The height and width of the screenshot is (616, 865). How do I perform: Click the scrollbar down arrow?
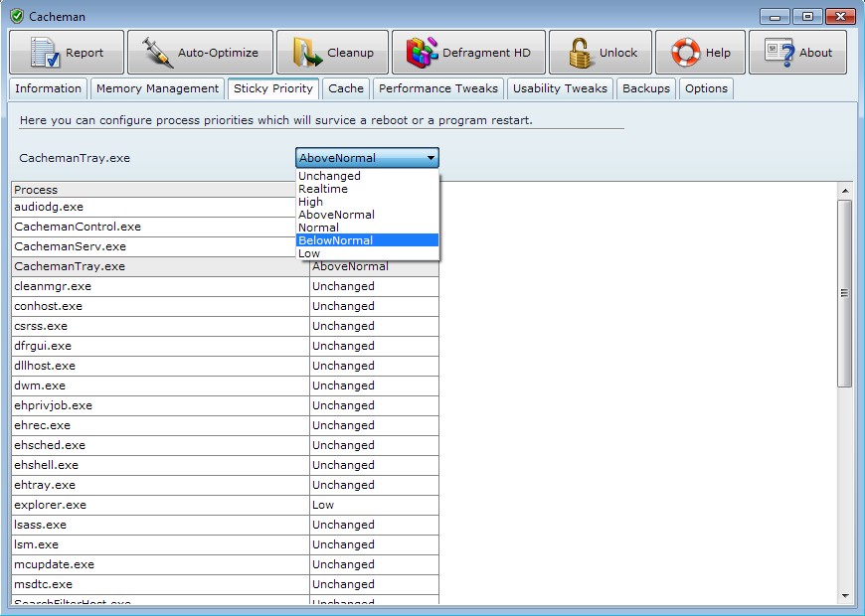[844, 595]
